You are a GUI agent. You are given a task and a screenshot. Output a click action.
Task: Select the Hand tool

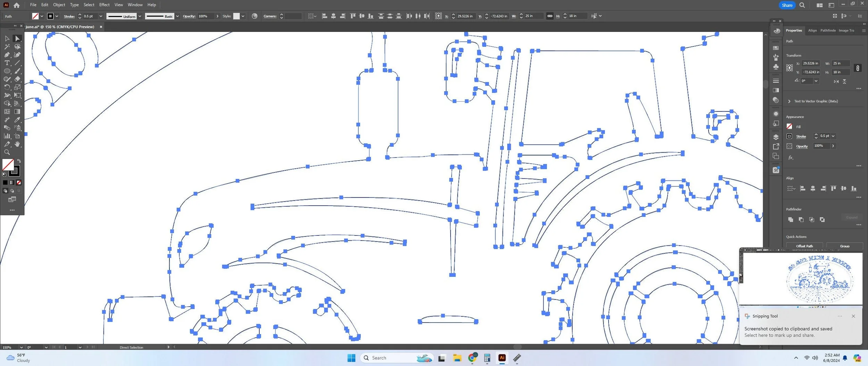point(17,144)
